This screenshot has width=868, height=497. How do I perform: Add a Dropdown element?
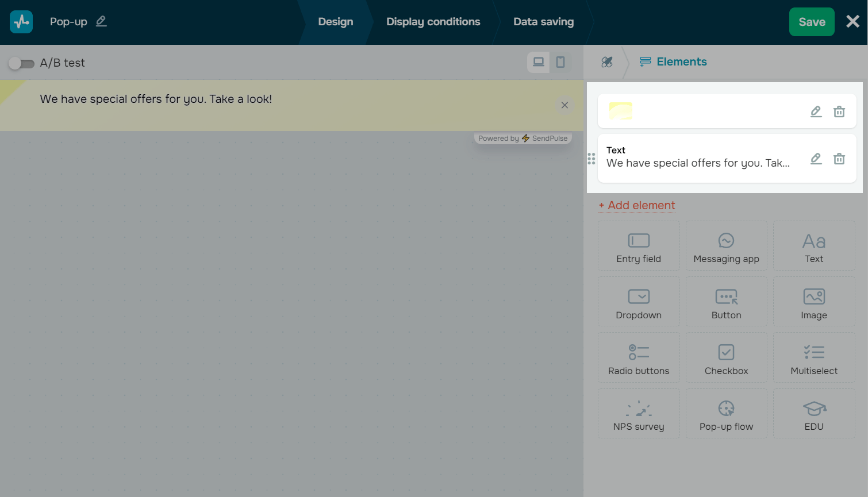coord(639,302)
